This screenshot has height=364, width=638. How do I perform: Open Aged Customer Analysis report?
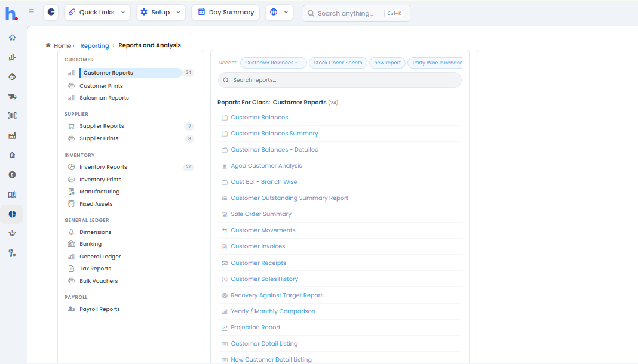pyautogui.click(x=266, y=166)
